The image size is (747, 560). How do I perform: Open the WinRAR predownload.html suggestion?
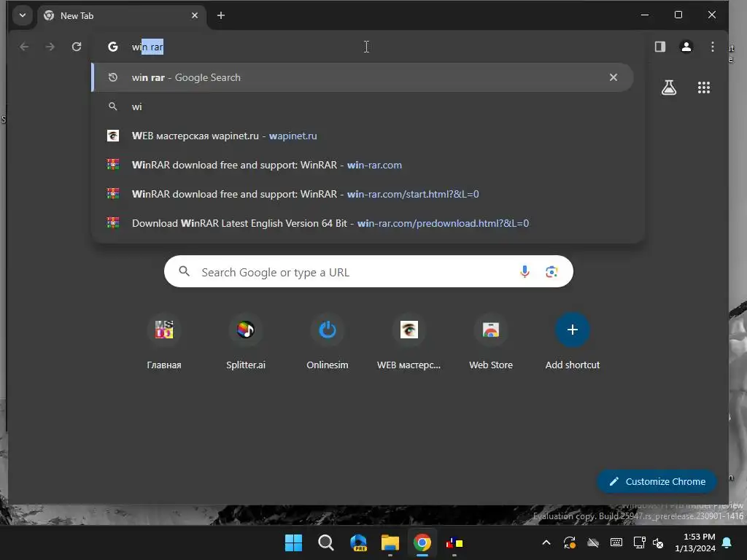pos(363,223)
